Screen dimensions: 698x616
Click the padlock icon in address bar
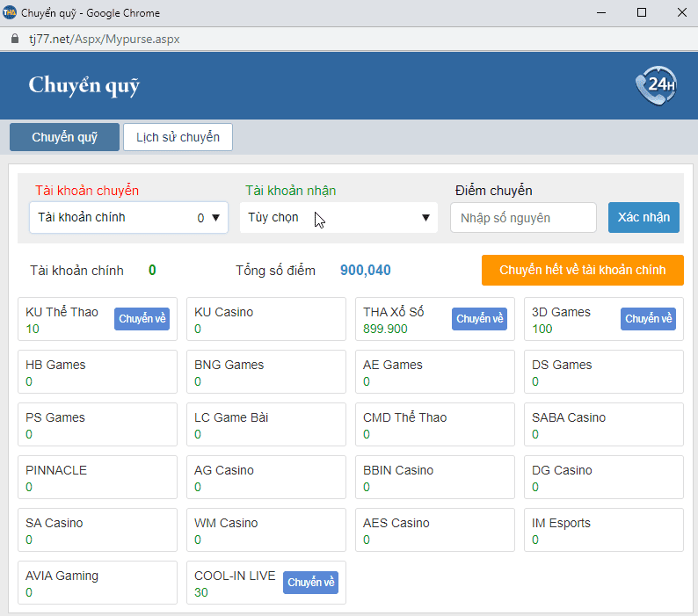[13, 40]
